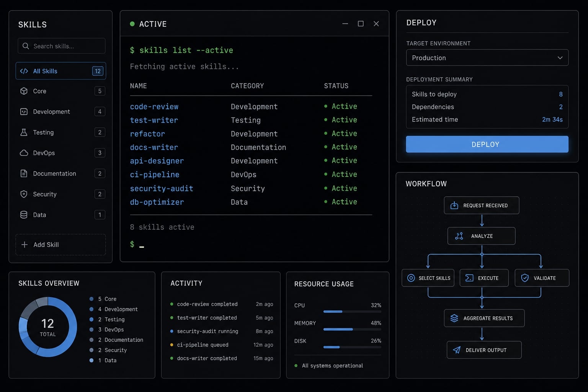Click the DISK usage bar
The height and width of the screenshot is (392, 588).
(352, 347)
